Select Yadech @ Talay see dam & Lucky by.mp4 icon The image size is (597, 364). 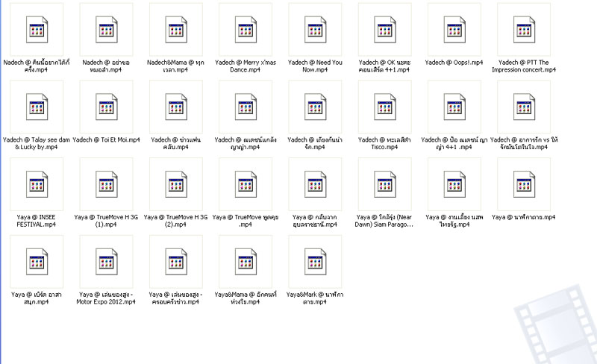point(37,107)
